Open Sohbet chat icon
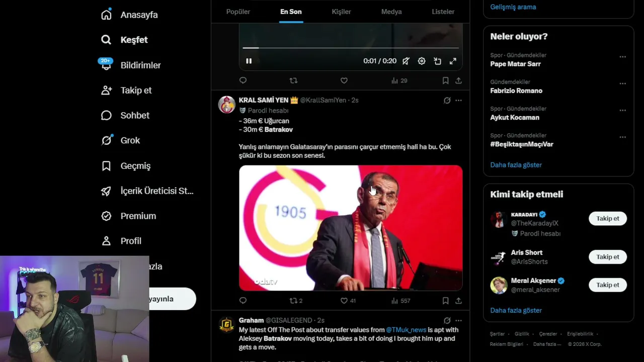 coord(106,115)
